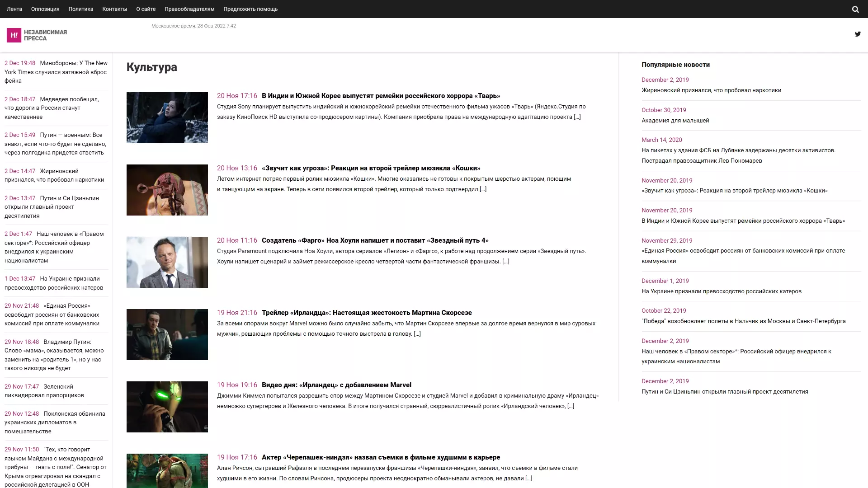Open headline Видео дня: «Ирландец» с Marvel
Image resolution: width=868 pixels, height=488 pixels.
(x=336, y=385)
